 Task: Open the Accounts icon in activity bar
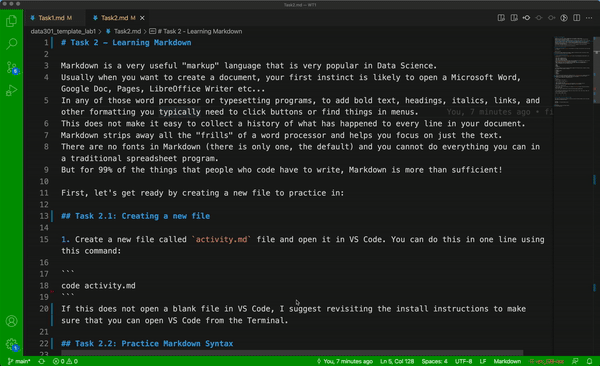(x=11, y=321)
